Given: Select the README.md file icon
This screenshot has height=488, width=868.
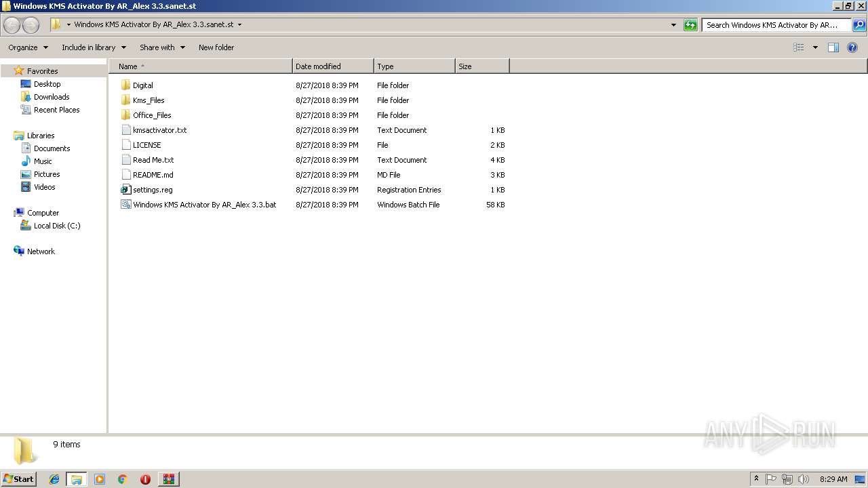Looking at the screenshot, I should click(125, 175).
